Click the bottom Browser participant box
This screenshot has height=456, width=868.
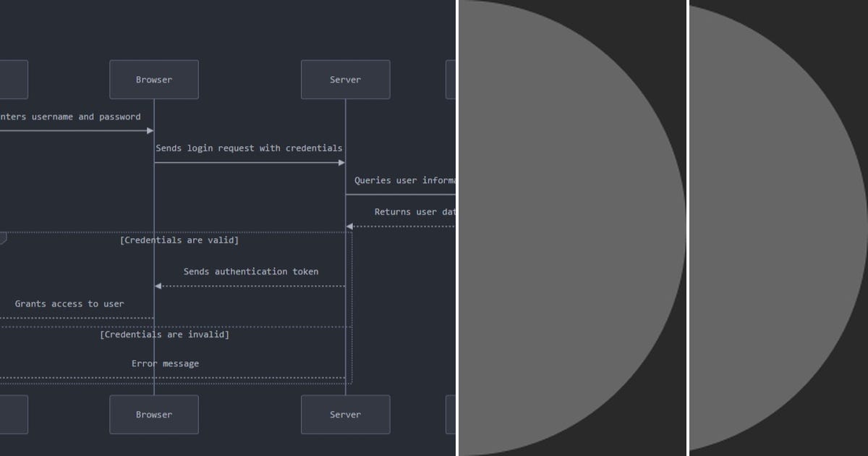click(x=153, y=415)
